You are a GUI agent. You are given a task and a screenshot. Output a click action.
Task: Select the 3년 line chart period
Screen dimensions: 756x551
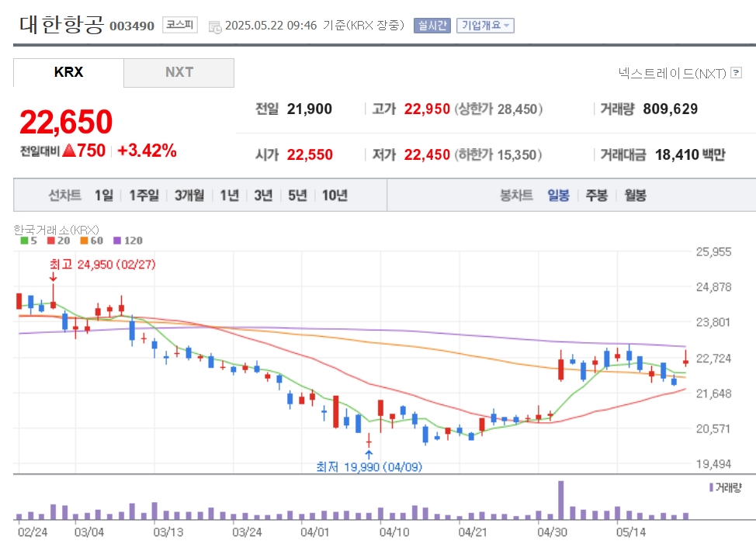point(263,196)
